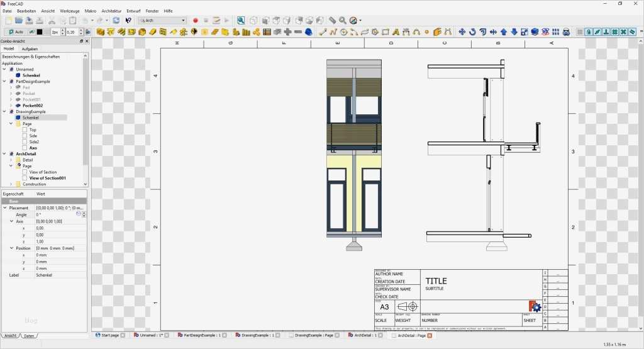The image size is (644, 349).
Task: Select View of Section in the tree
Action: (43, 172)
